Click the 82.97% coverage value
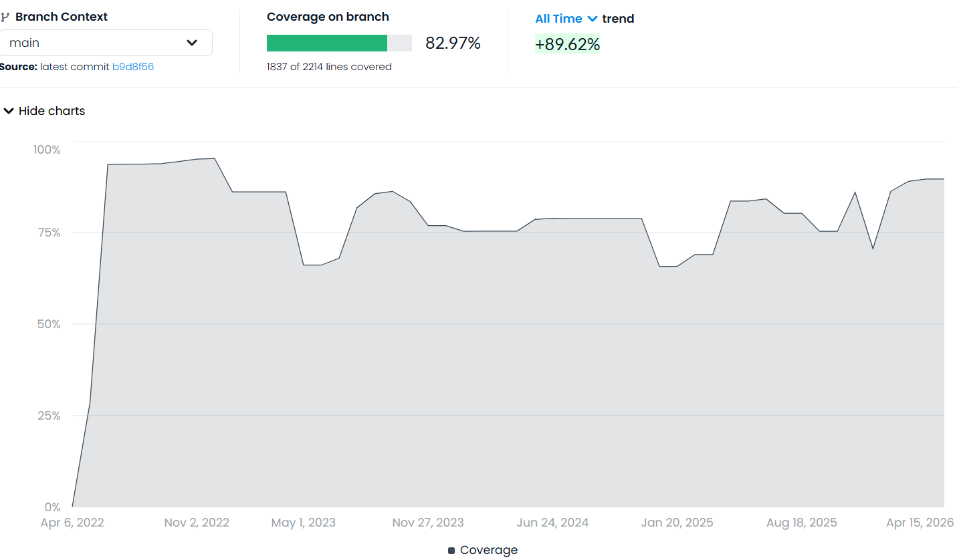Viewport: 957px width, 560px height. coord(453,43)
